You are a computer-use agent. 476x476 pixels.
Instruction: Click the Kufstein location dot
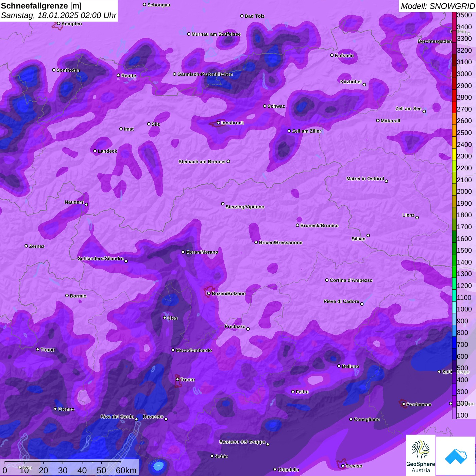(x=332, y=55)
